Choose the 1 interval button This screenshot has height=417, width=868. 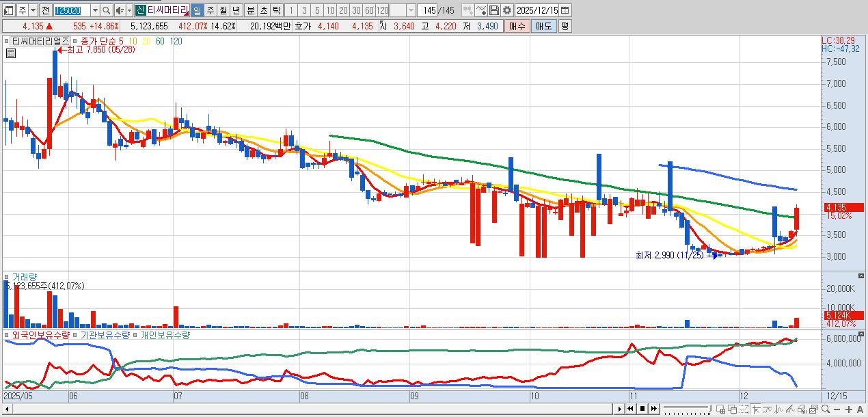290,10
